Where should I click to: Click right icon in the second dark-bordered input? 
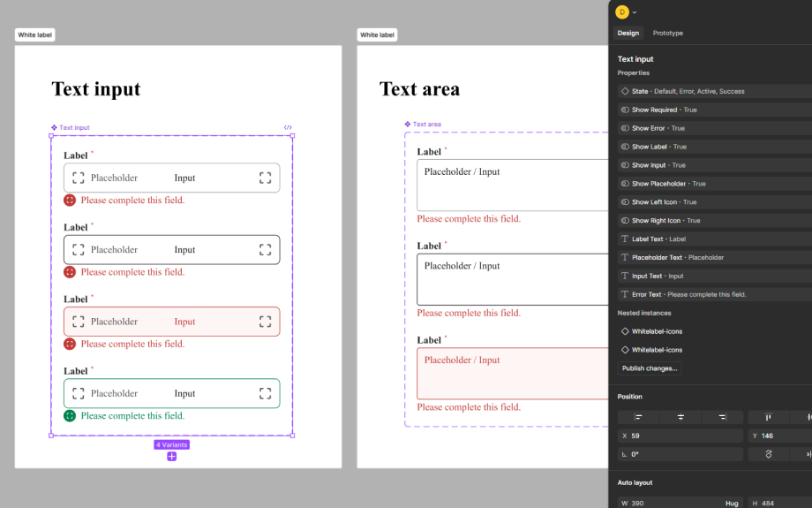265,250
